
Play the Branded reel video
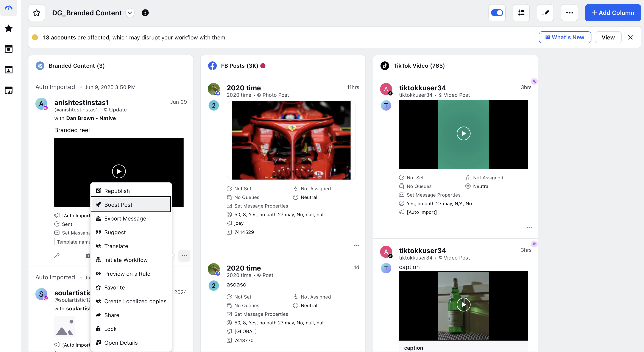pyautogui.click(x=119, y=171)
